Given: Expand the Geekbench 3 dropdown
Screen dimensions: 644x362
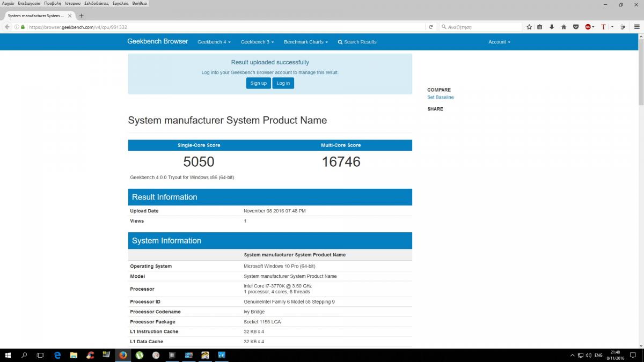Looking at the screenshot, I should (x=257, y=42).
